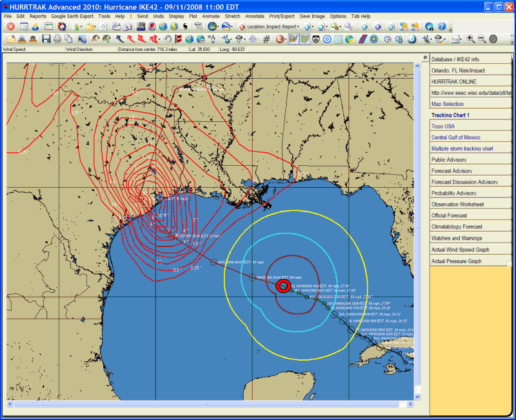Image resolution: width=516 pixels, height=420 pixels.
Task: Toggle the colored counties map overlay button
Action: (293, 39)
